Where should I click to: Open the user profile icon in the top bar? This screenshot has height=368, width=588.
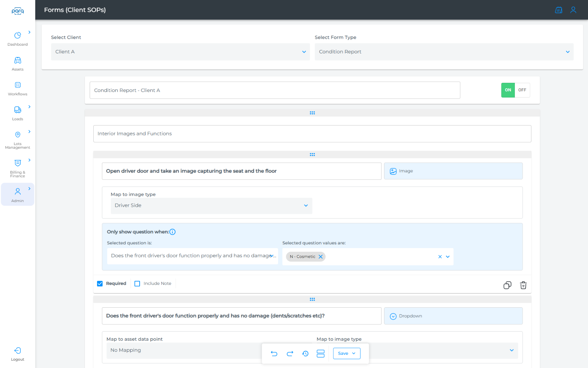click(x=573, y=10)
